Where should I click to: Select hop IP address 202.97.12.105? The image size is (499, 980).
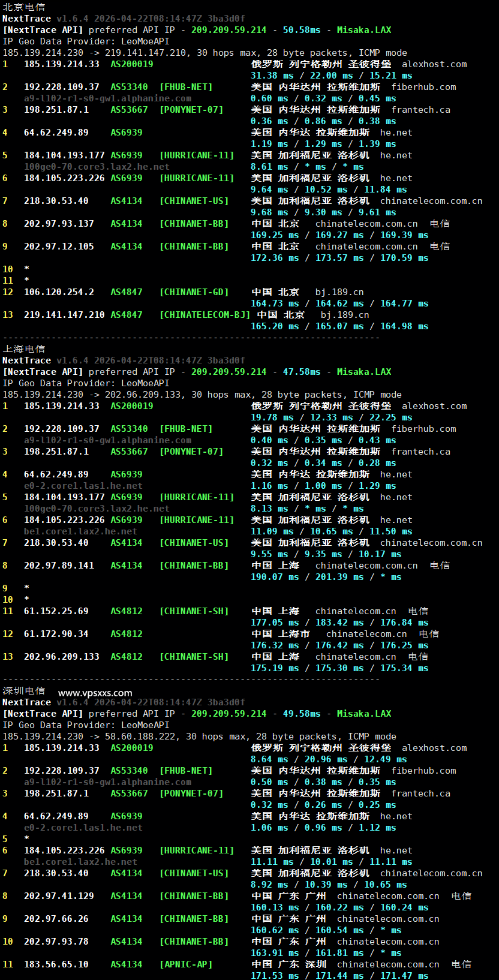point(59,246)
